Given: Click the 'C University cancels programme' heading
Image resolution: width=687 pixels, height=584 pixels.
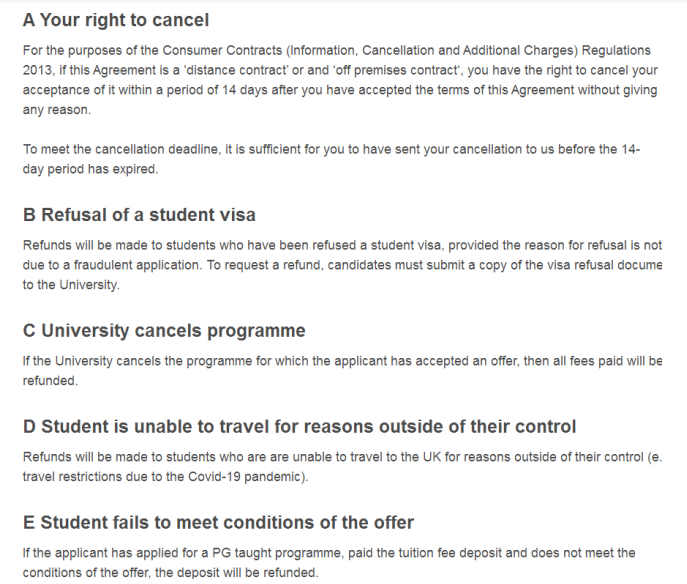Looking at the screenshot, I should pyautogui.click(x=164, y=330).
